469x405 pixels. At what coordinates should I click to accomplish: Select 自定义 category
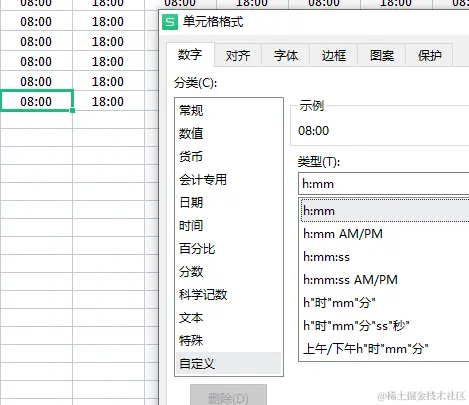(x=228, y=363)
